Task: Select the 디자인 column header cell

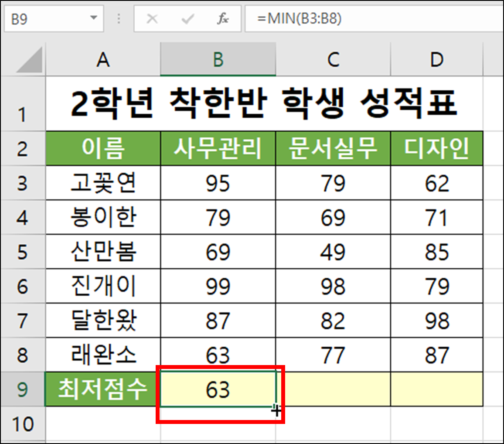Action: [436, 148]
